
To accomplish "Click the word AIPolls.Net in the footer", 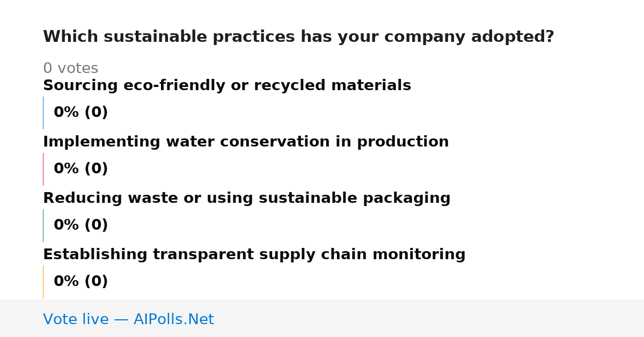I will coord(173,319).
